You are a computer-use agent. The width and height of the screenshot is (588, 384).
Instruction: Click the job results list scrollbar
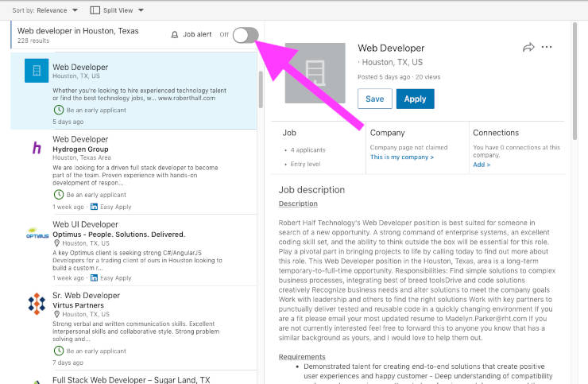pos(261,89)
